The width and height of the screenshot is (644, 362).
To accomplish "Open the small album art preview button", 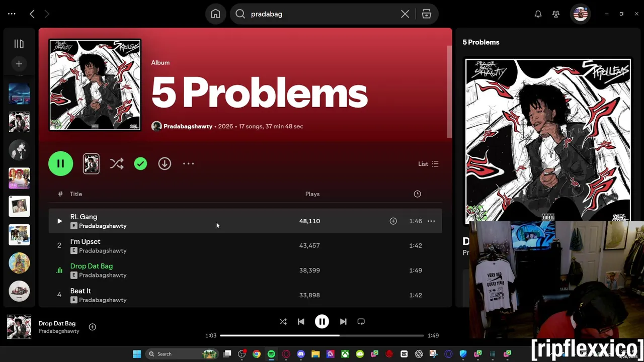I will (91, 163).
